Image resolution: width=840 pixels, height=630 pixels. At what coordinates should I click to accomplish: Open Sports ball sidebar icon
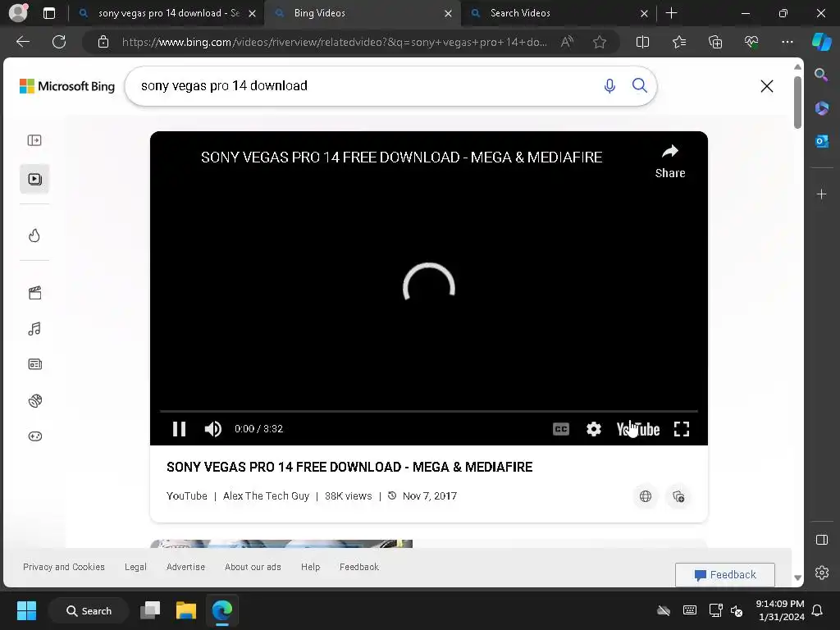pos(34,400)
